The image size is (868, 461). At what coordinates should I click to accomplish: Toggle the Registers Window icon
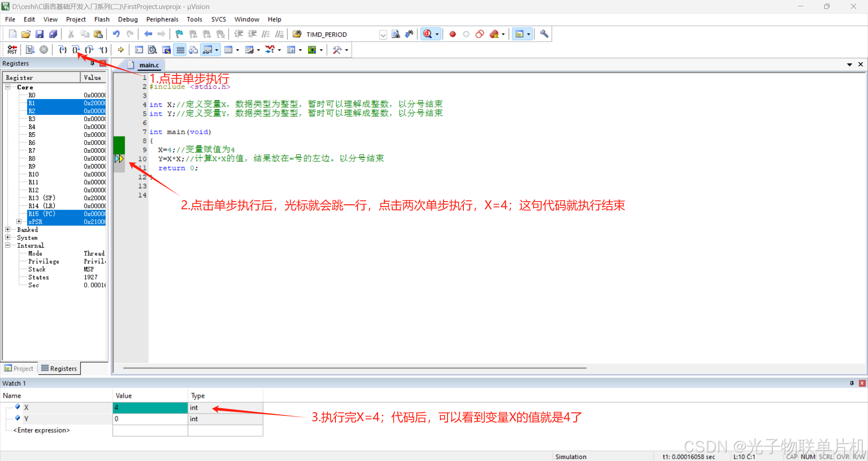coord(180,50)
